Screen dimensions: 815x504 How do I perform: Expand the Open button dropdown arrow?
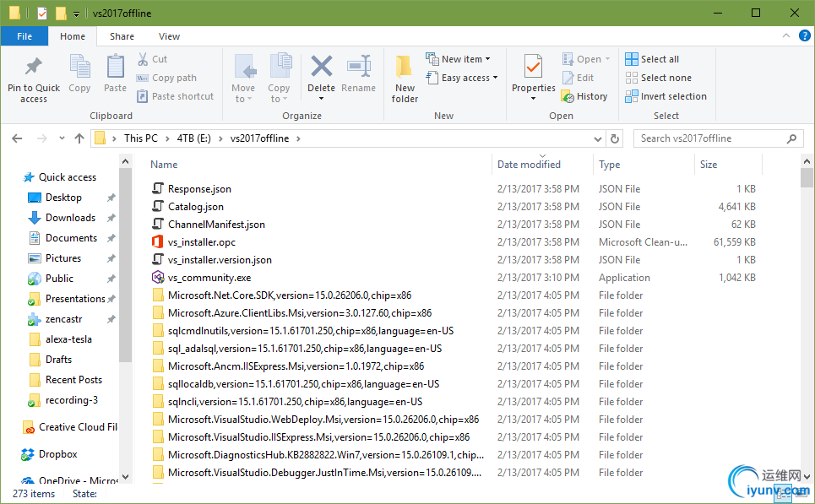[x=607, y=59]
